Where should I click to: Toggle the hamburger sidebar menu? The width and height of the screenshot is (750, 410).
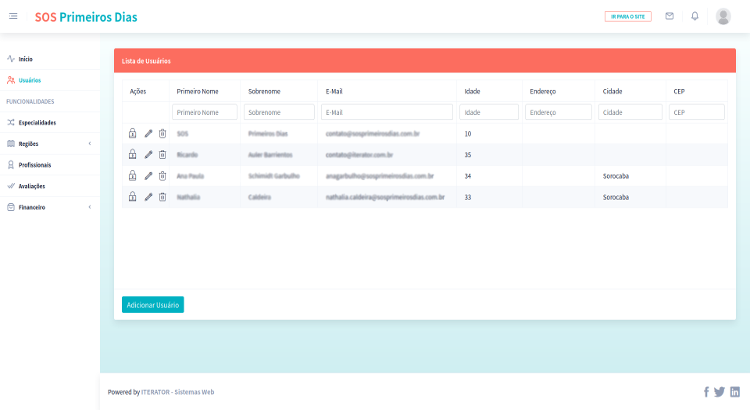pos(13,16)
